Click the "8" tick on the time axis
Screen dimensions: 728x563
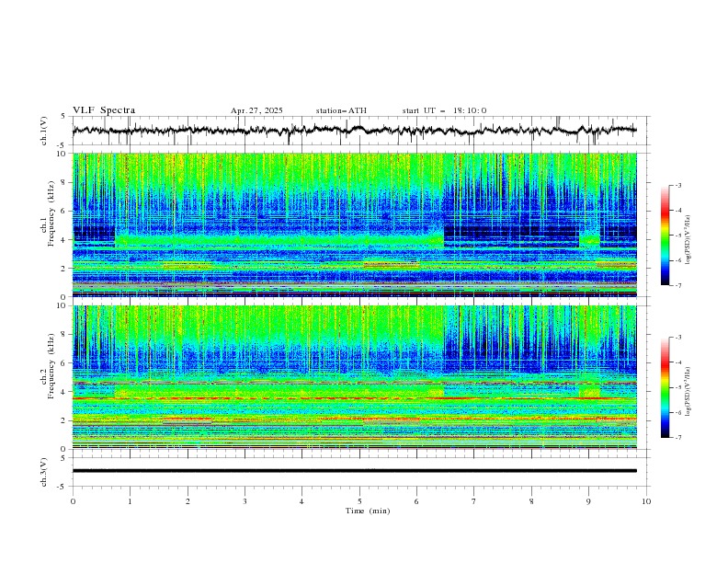531,501
